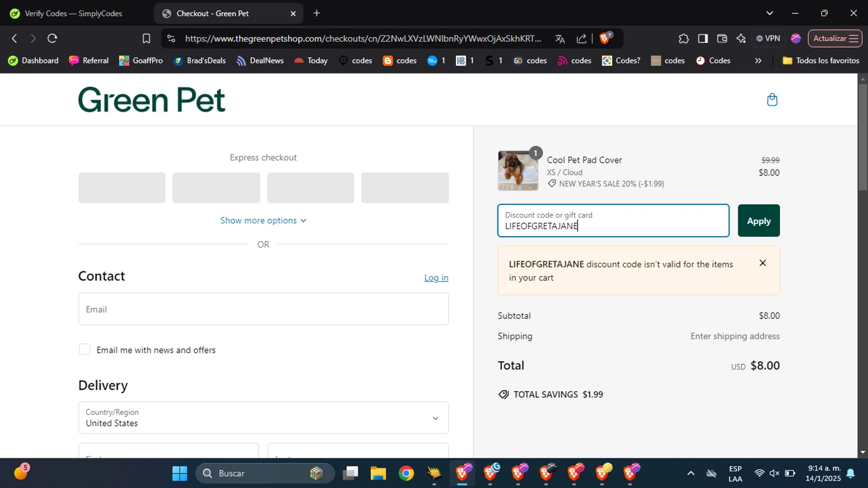This screenshot has width=868, height=488.
Task: Open the Today bookmark
Action: (311, 60)
